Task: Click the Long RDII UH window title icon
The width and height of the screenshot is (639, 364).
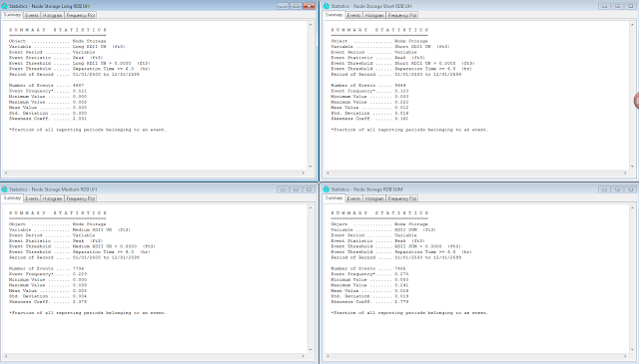Action: [x=4, y=6]
